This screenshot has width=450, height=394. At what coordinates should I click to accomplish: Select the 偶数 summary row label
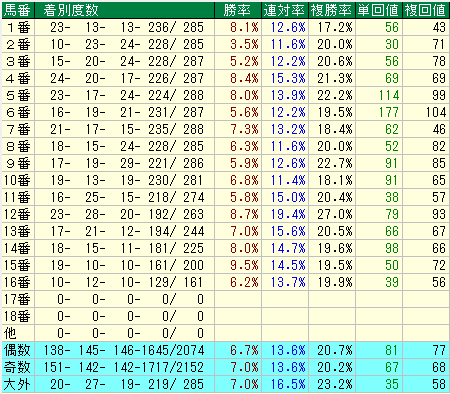[x=17, y=350]
